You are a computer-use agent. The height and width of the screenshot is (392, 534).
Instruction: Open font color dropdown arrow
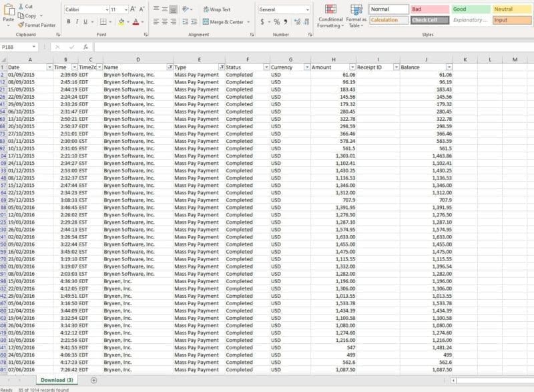[x=142, y=22]
